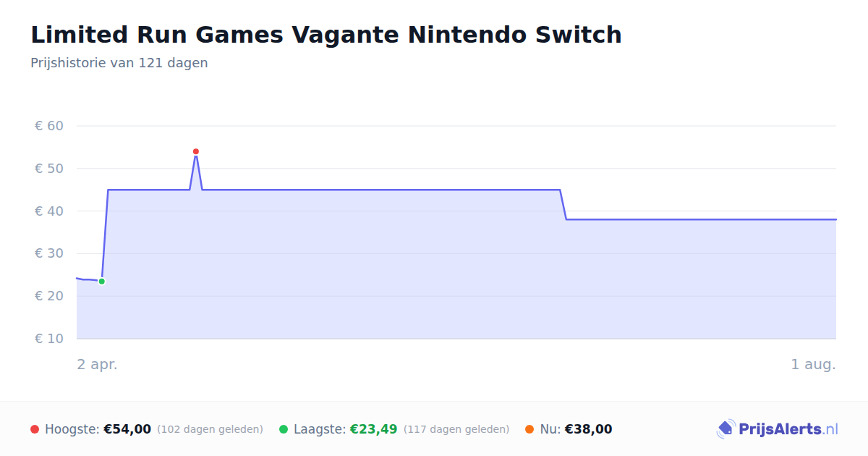Click the € 20 axis label
Viewport: 868px width, 456px height.
[49, 296]
